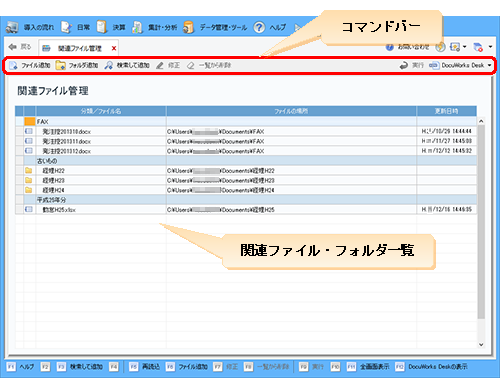Image resolution: width=500 pixels, height=378 pixels.
Task: Click the date cell ending 14:44:44
Action: tap(447, 131)
